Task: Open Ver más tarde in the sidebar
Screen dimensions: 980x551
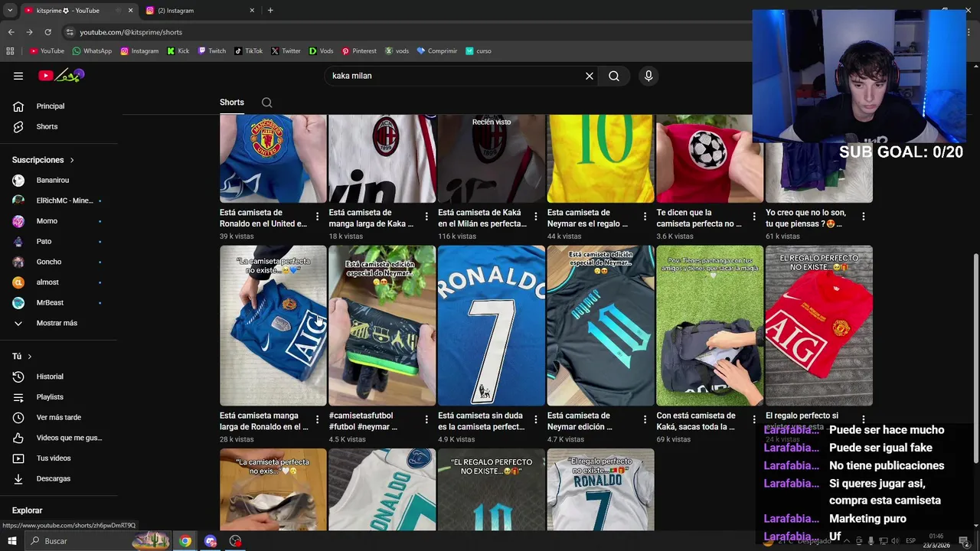Action: point(58,418)
